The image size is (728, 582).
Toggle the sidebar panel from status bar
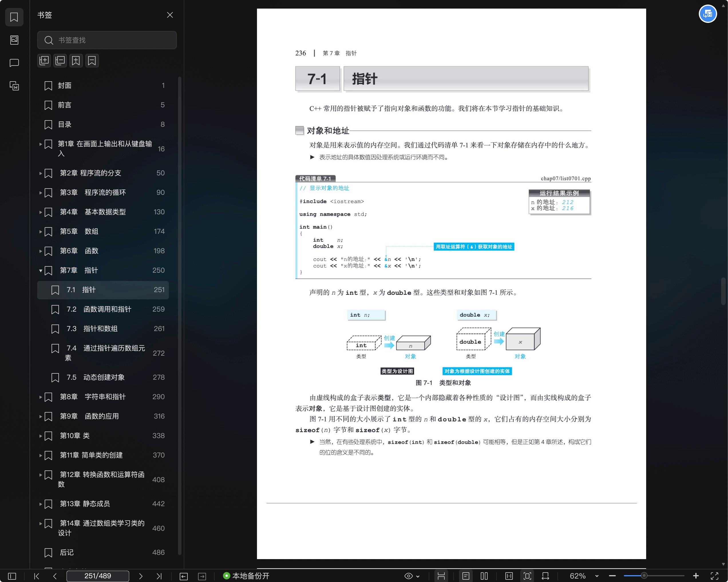coord(12,576)
